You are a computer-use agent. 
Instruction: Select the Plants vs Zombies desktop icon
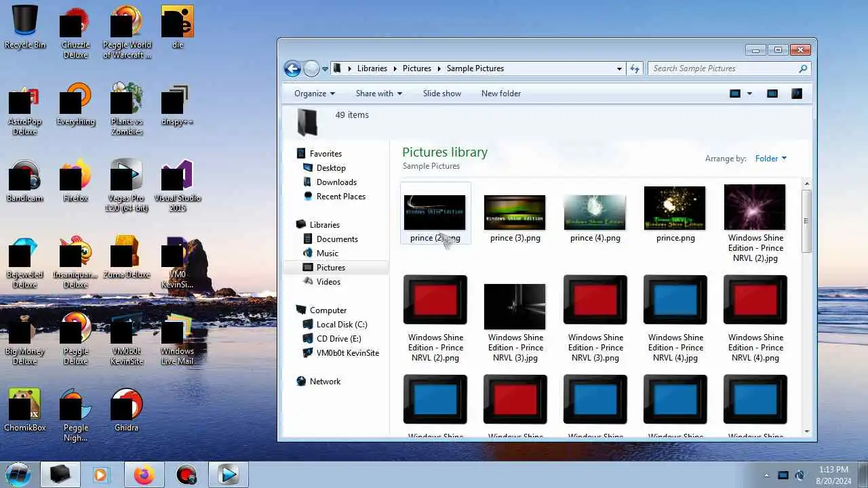tap(127, 109)
